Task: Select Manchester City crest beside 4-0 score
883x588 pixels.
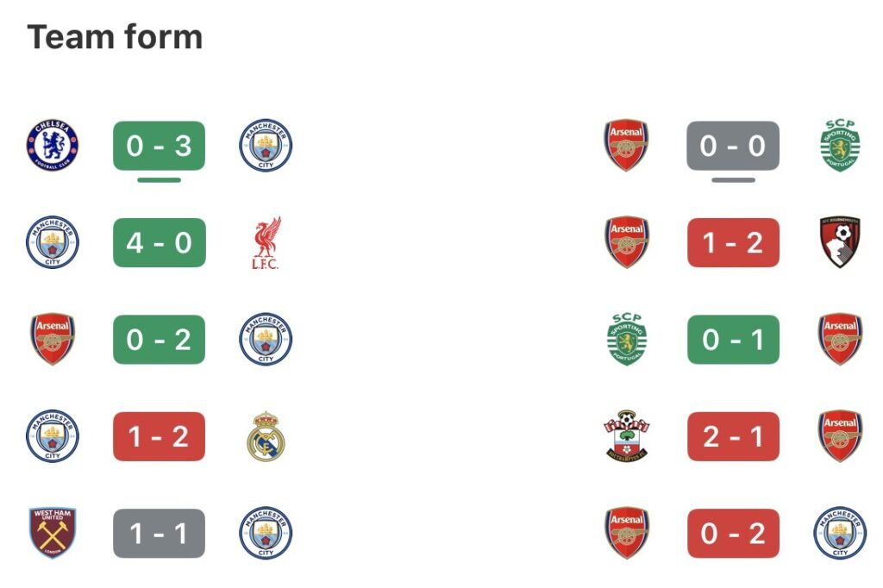Action: 52,242
